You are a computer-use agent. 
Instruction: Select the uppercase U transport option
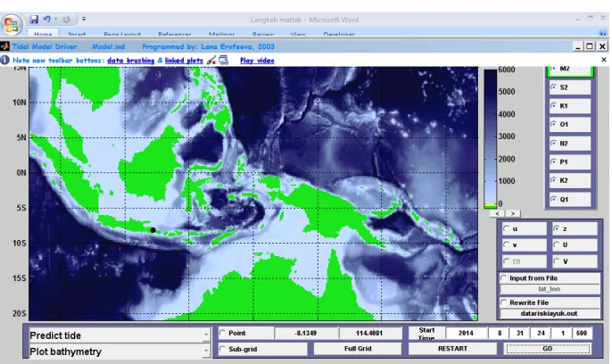(x=556, y=244)
